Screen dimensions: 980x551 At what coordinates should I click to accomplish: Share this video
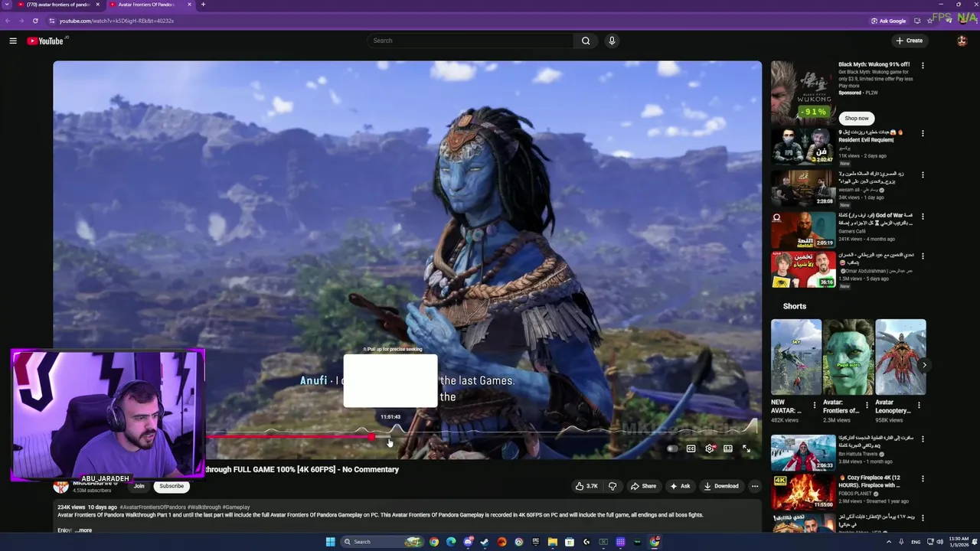pos(643,486)
